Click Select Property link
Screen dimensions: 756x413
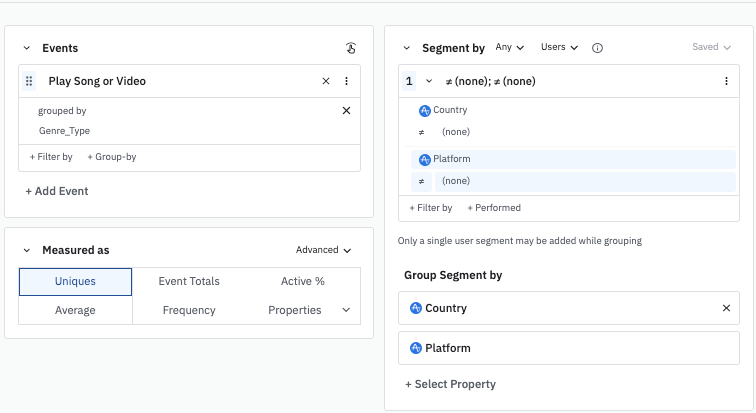450,384
